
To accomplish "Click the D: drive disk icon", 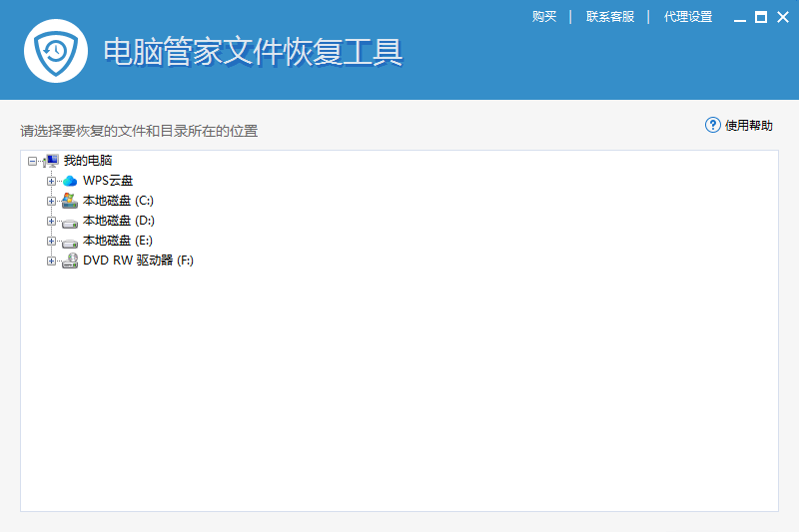I will (70, 223).
